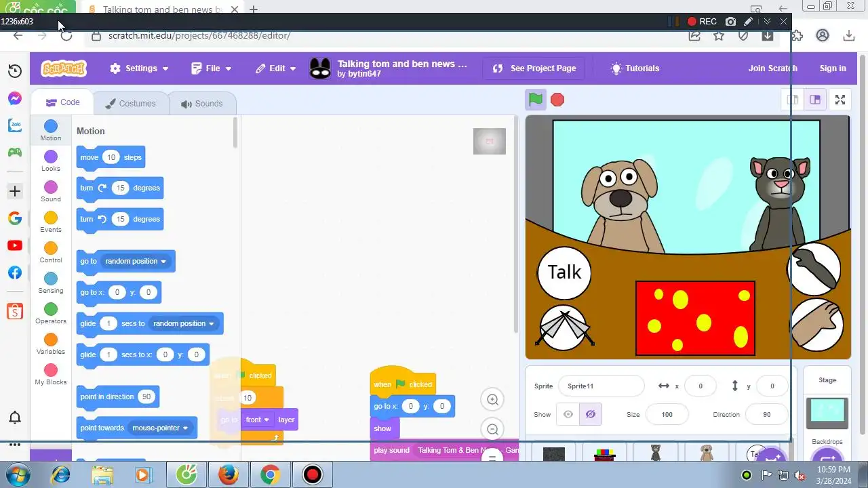This screenshot has height=488, width=868.
Task: Open go to random position dropdown
Action: 136,261
